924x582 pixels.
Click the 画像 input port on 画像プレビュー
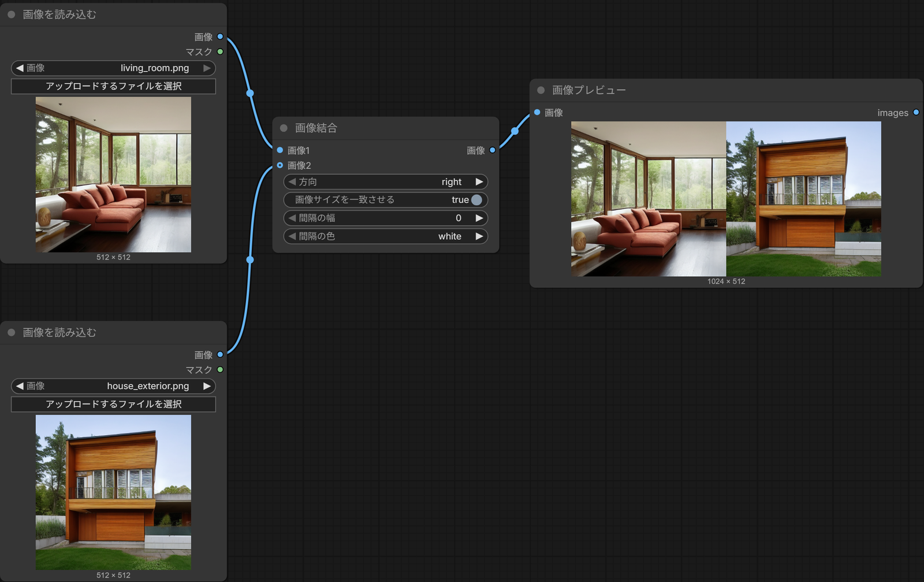tap(537, 112)
